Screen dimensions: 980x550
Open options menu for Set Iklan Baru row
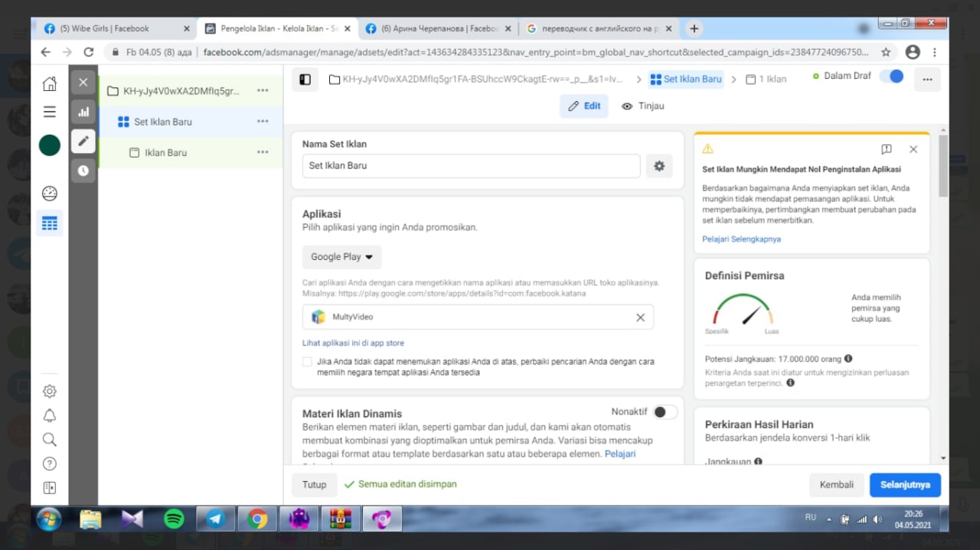tap(263, 121)
